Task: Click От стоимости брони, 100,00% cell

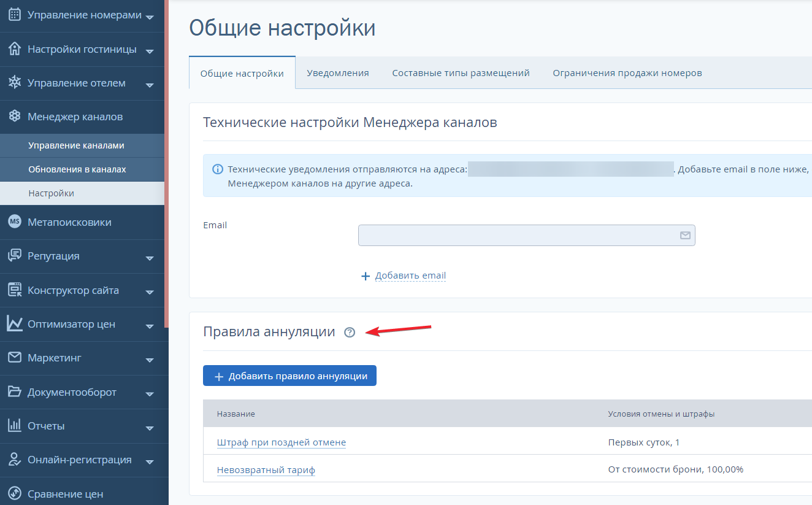Action: tap(676, 470)
